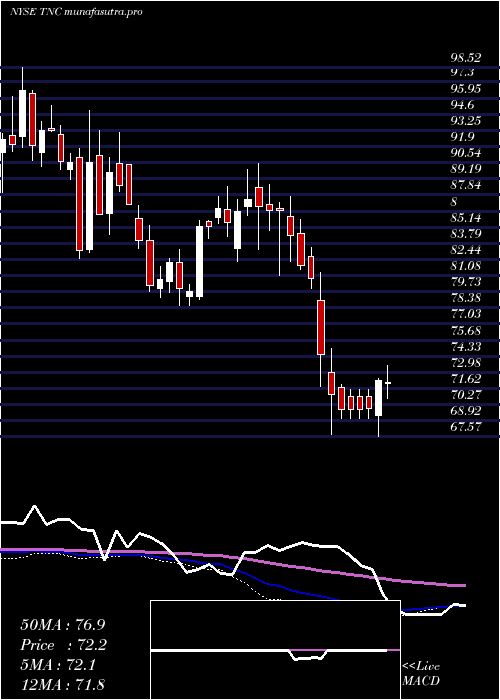
Task: Select the 91.9 price axis label
Action: 462,137
